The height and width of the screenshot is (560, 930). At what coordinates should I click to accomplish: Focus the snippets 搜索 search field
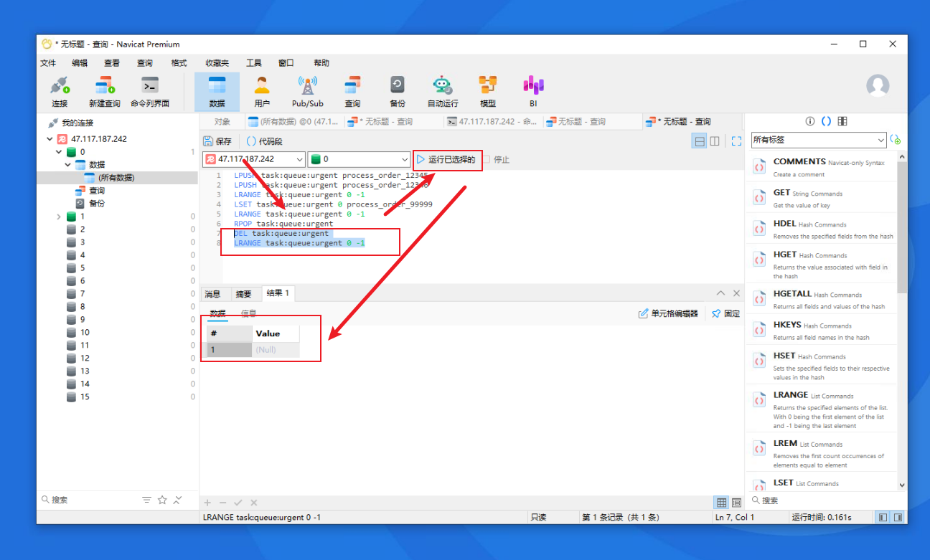pos(825,500)
